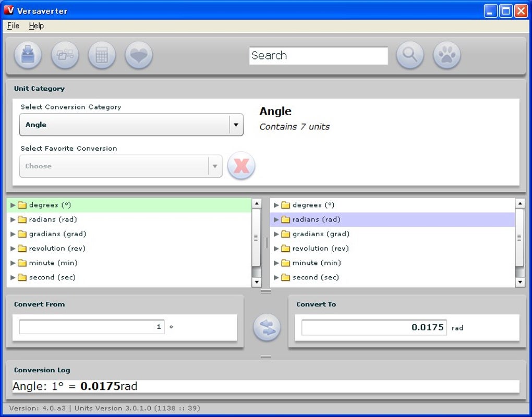The width and height of the screenshot is (532, 417).
Task: Expand minute arrow in right unit list
Action: (x=276, y=263)
